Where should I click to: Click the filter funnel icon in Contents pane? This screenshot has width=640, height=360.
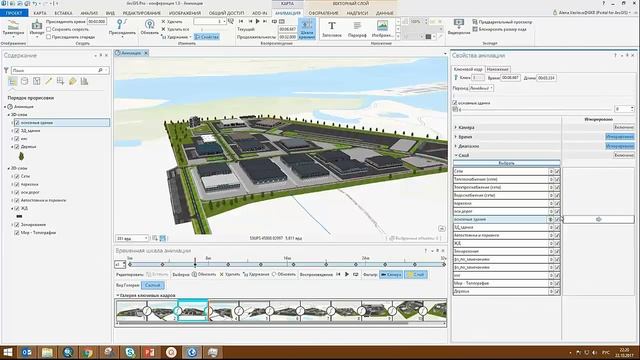tap(6, 70)
